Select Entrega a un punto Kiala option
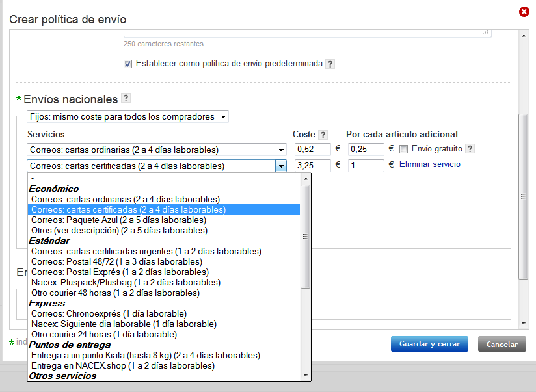This screenshot has width=536, height=392. tap(164, 356)
